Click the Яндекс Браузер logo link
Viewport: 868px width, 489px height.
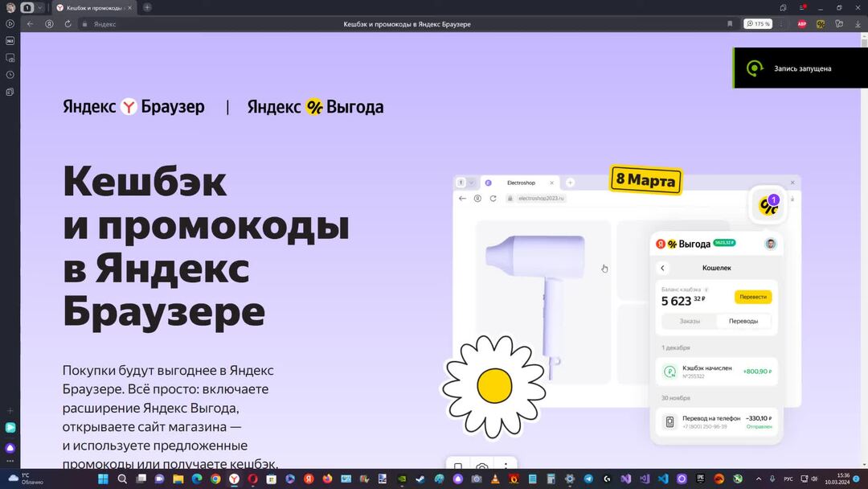click(133, 106)
